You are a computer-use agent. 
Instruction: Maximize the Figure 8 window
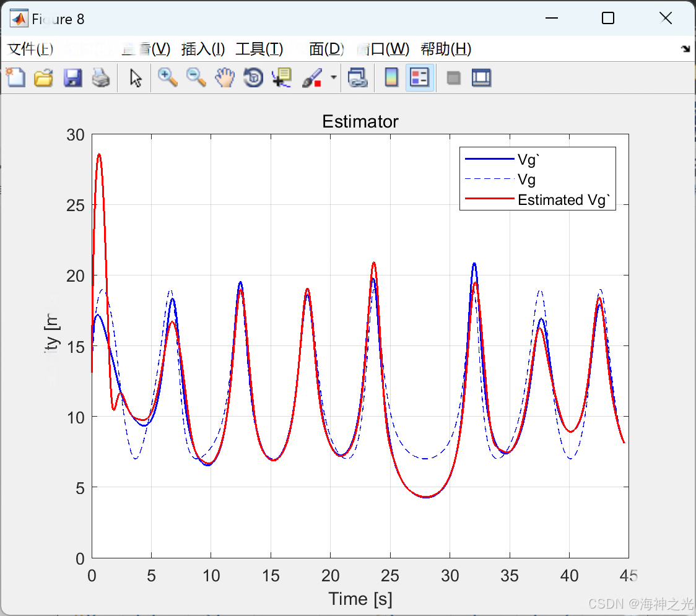click(x=608, y=18)
